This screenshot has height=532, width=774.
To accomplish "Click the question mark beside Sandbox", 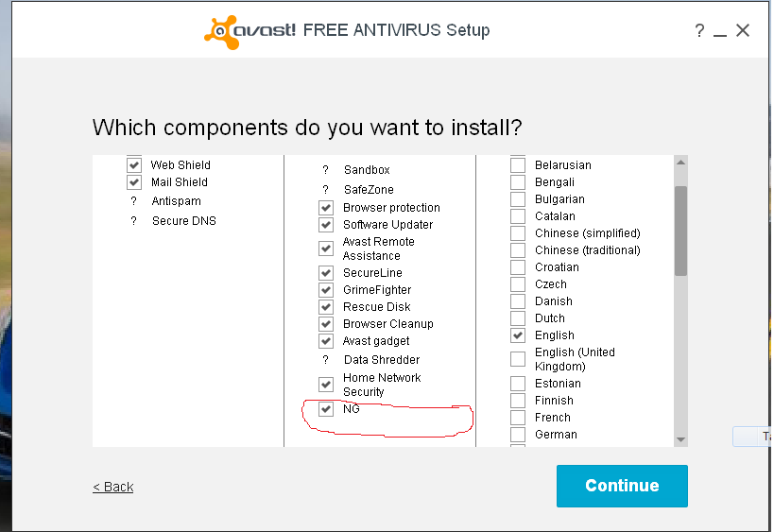I will click(325, 170).
